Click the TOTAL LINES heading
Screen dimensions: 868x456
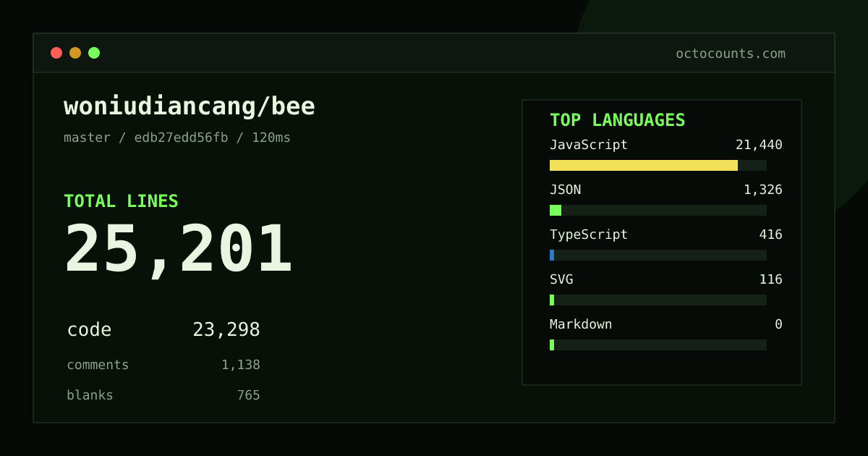pos(121,201)
